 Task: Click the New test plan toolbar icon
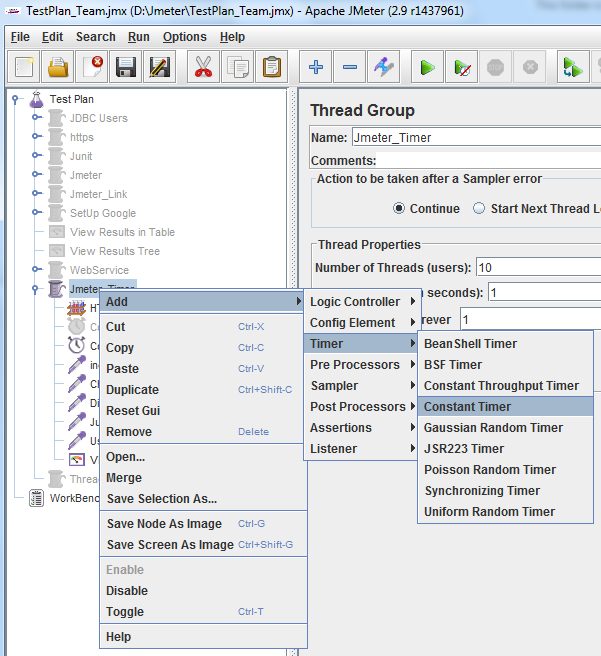point(24,67)
